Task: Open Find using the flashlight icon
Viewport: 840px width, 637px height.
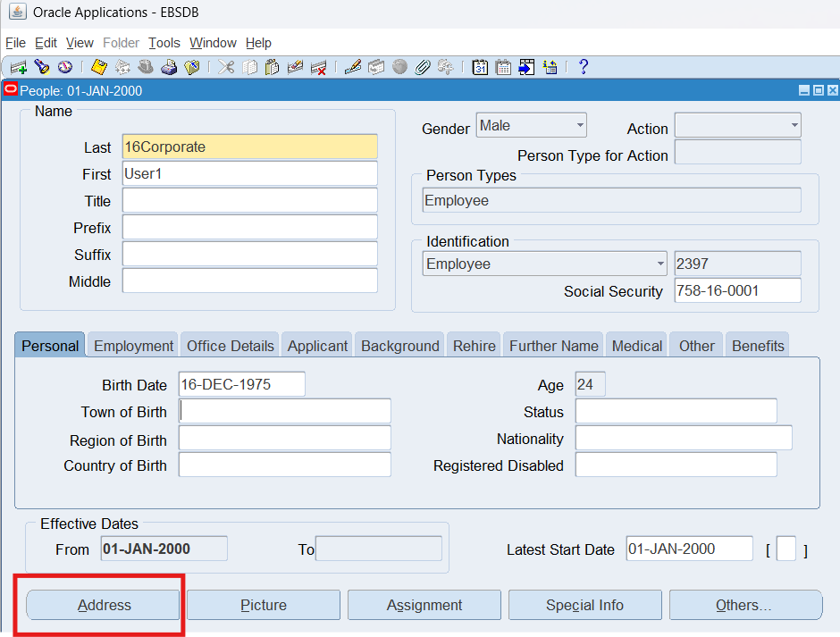Action: coord(41,67)
